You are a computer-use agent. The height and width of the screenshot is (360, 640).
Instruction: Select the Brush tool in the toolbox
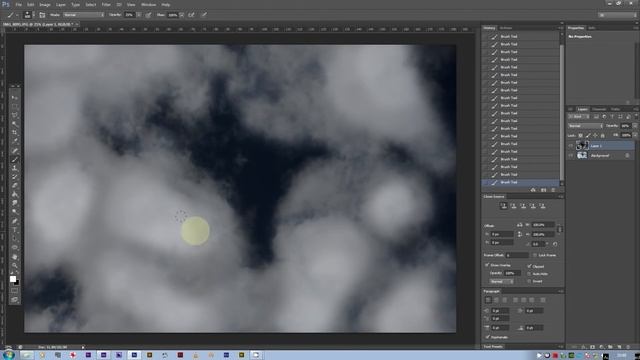tap(14, 159)
